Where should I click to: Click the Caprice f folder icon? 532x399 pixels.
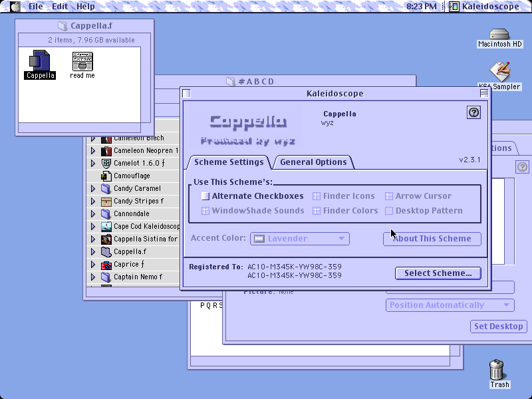(106, 264)
